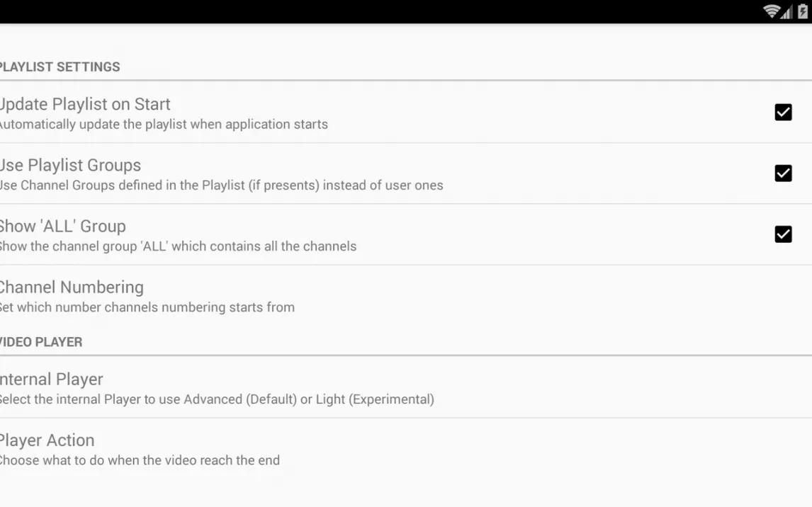Tap the battery charging icon
The image size is (812, 507).
tap(803, 11)
